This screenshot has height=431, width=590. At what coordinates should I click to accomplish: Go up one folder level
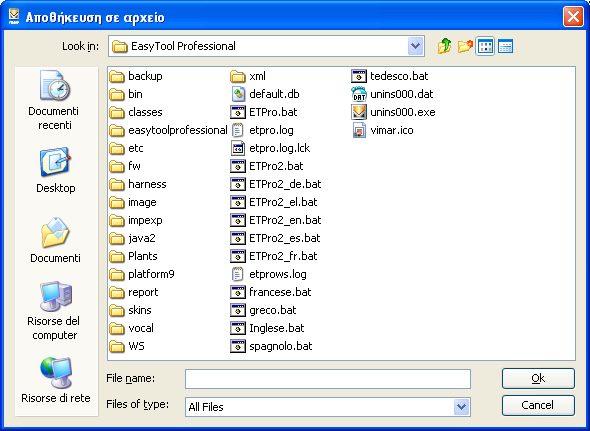tap(445, 46)
